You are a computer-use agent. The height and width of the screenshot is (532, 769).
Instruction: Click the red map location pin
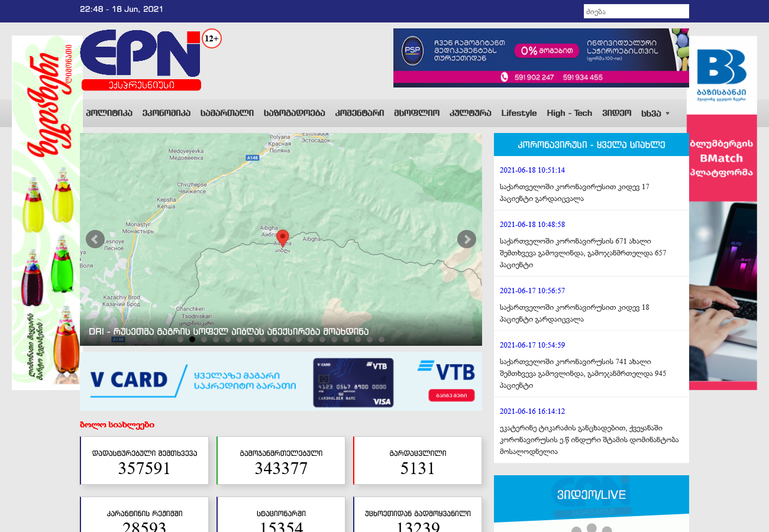click(x=283, y=239)
